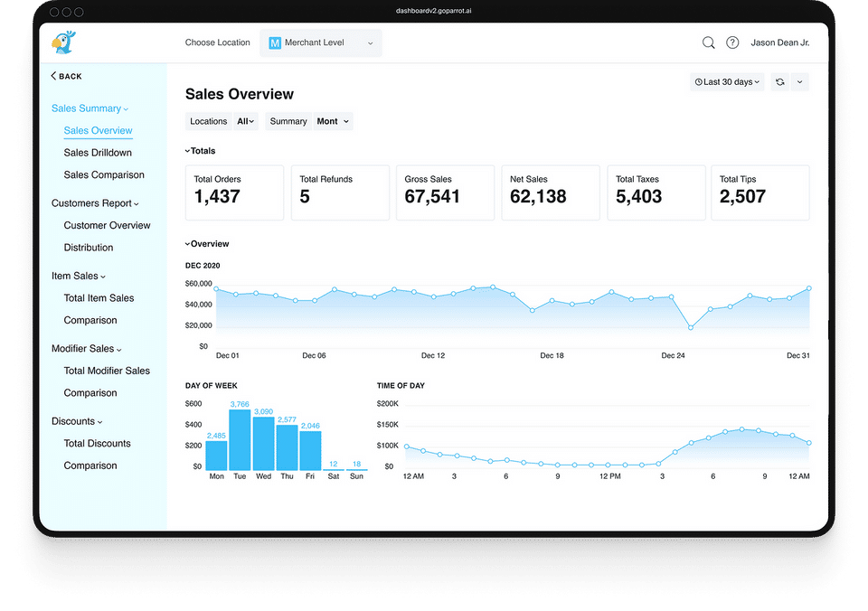Select Sales Overview in sidebar
Image resolution: width=868 pixels, height=611 pixels.
click(x=98, y=131)
